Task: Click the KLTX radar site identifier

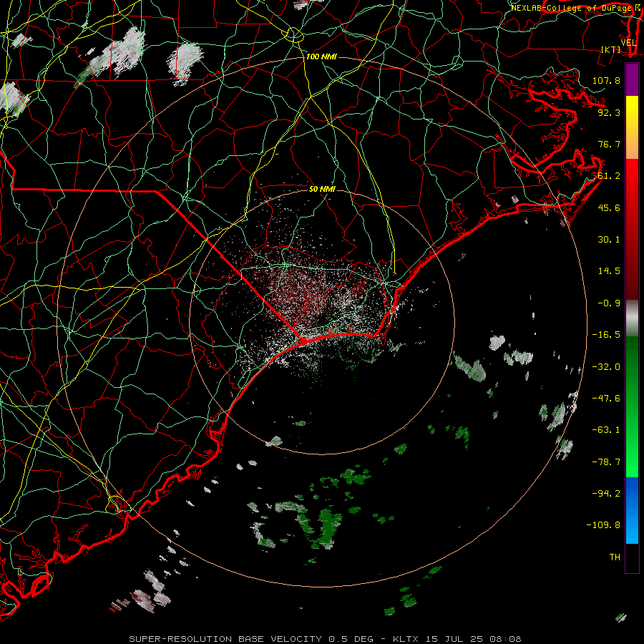Action: (406, 639)
